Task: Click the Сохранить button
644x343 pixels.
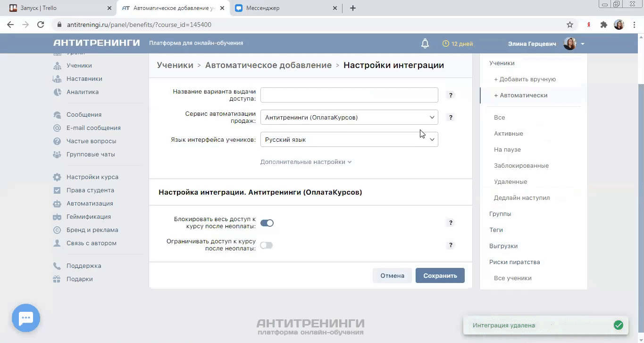Action: click(x=440, y=275)
